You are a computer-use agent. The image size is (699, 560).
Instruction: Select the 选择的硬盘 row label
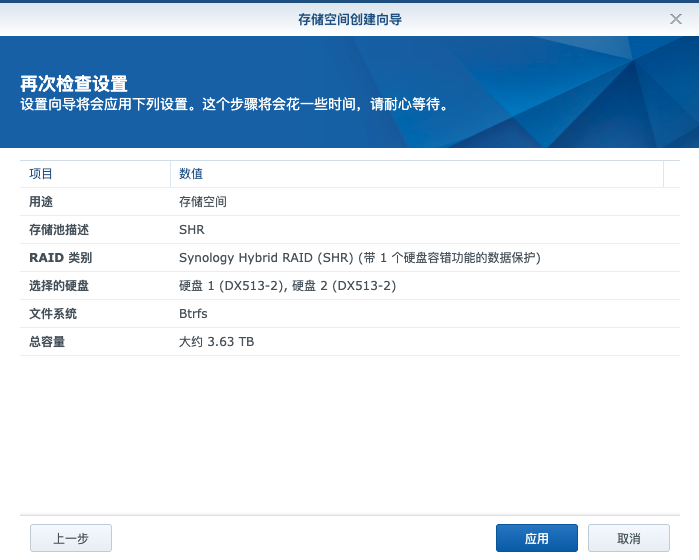point(59,286)
